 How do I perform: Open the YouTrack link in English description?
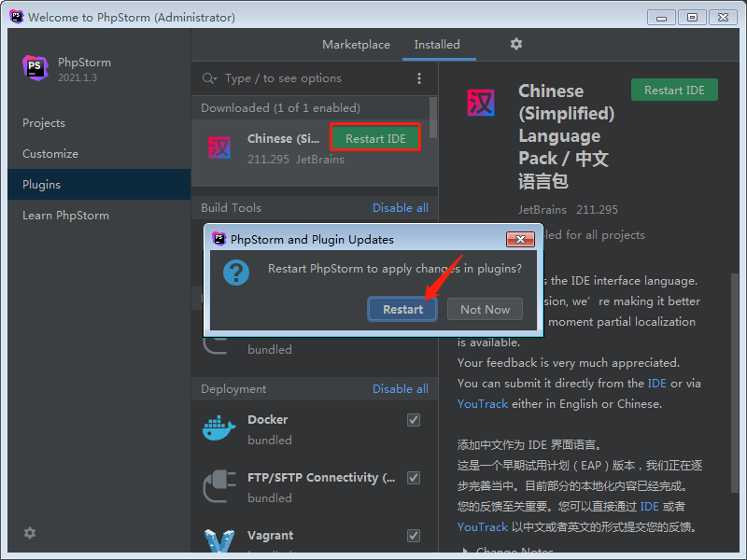483,404
